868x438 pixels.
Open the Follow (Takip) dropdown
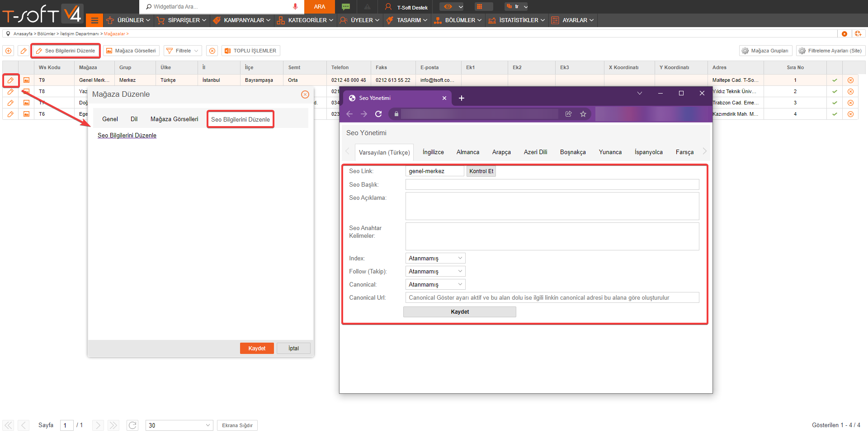click(x=435, y=271)
